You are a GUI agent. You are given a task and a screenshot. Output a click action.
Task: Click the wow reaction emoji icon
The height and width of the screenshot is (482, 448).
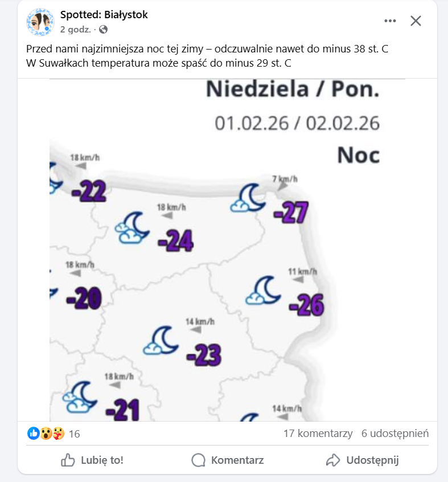click(x=46, y=434)
